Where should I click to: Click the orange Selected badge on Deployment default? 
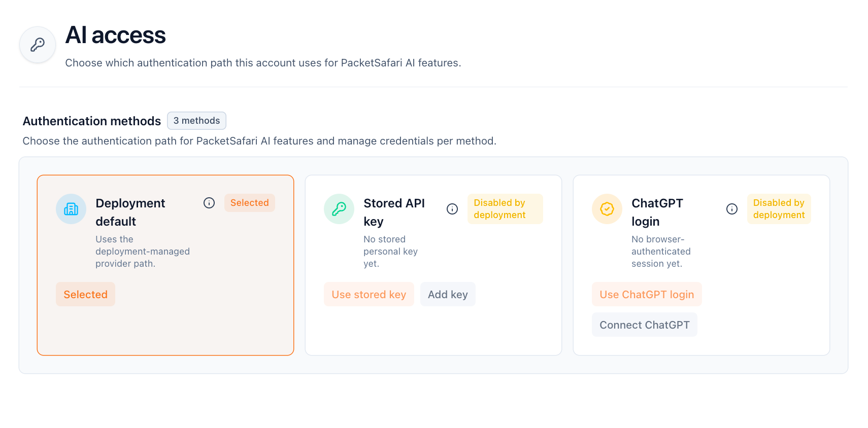(x=250, y=203)
